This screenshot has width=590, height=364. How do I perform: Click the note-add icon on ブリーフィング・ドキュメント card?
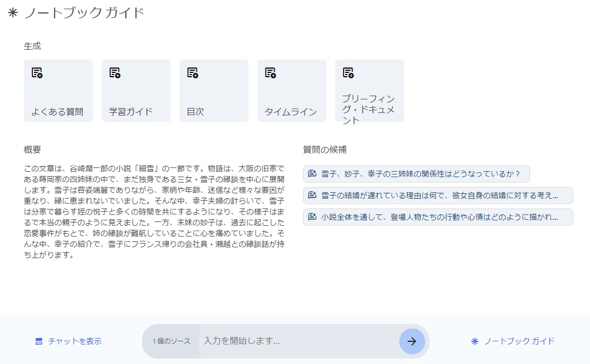348,73
